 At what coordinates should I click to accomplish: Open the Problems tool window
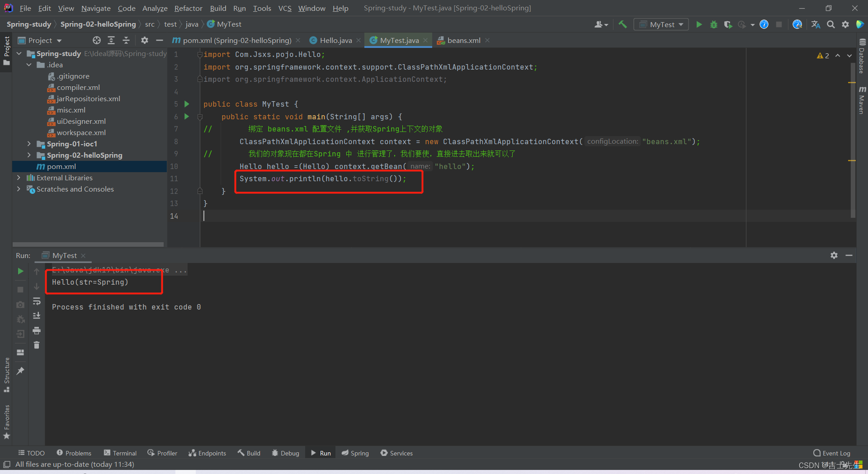(x=74, y=453)
